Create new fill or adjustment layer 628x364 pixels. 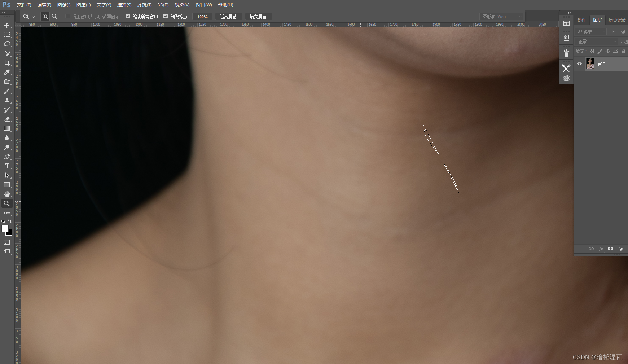point(620,249)
